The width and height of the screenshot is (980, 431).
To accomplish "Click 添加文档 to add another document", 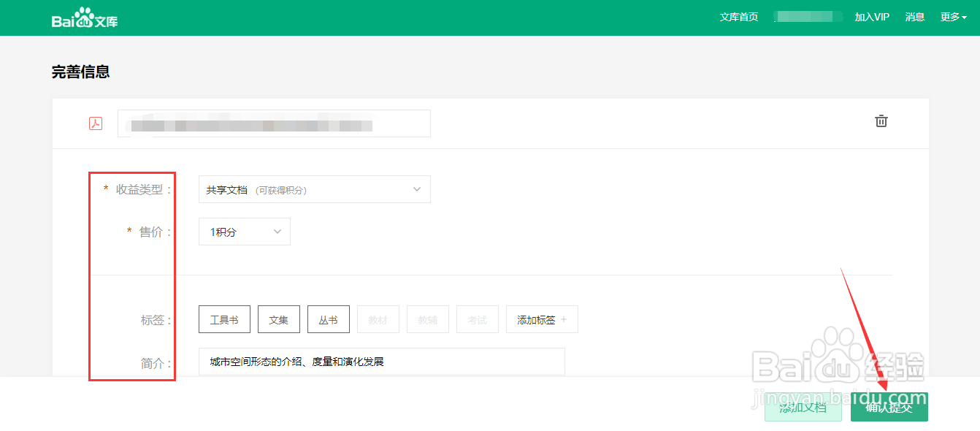I will pos(803,407).
